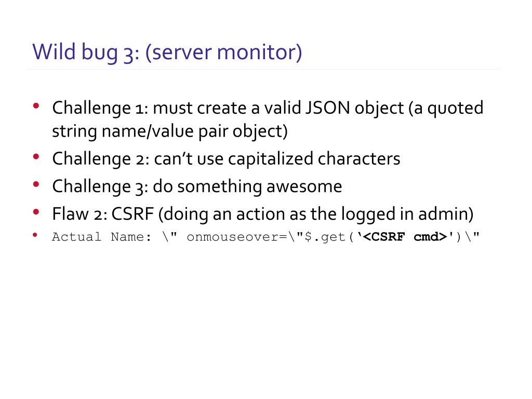
Task: Click the 'onmouseover' attribute in the code line
Action: coord(232,237)
